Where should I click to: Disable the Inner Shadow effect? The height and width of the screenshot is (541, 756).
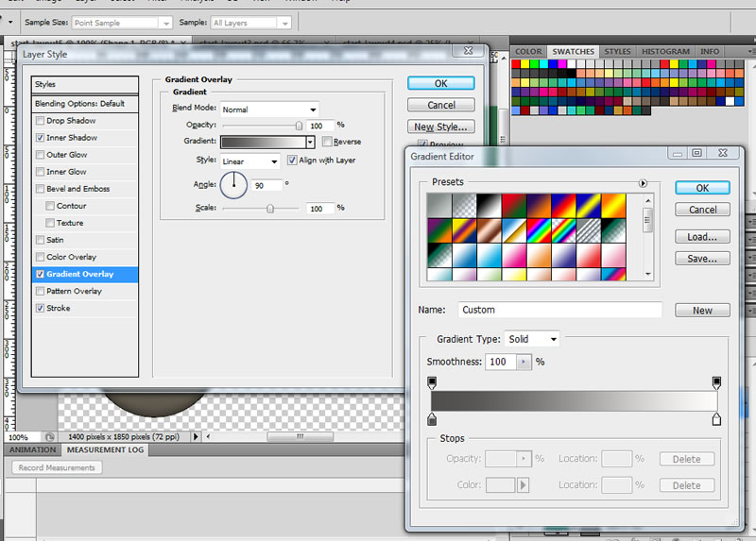tap(40, 138)
